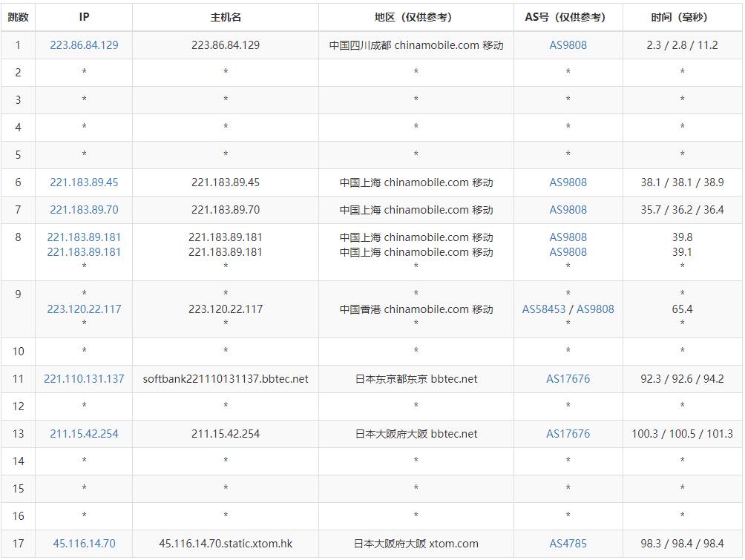The width and height of the screenshot is (745, 560).
Task: Open the 221.183.89.70 IP link in hop 7
Action: point(84,210)
